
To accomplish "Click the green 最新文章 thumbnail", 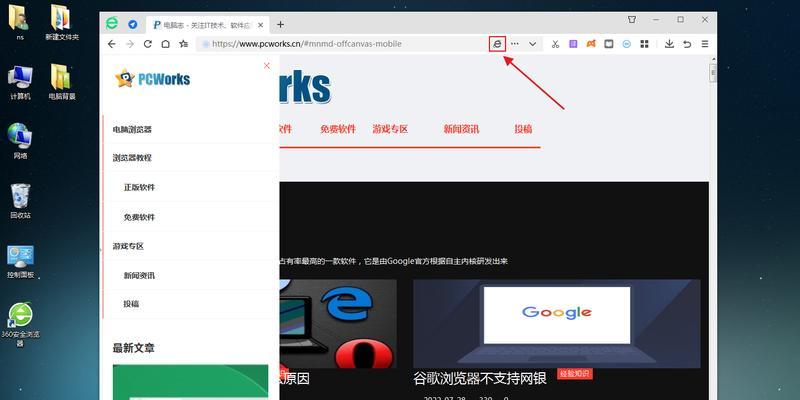I will [190, 382].
